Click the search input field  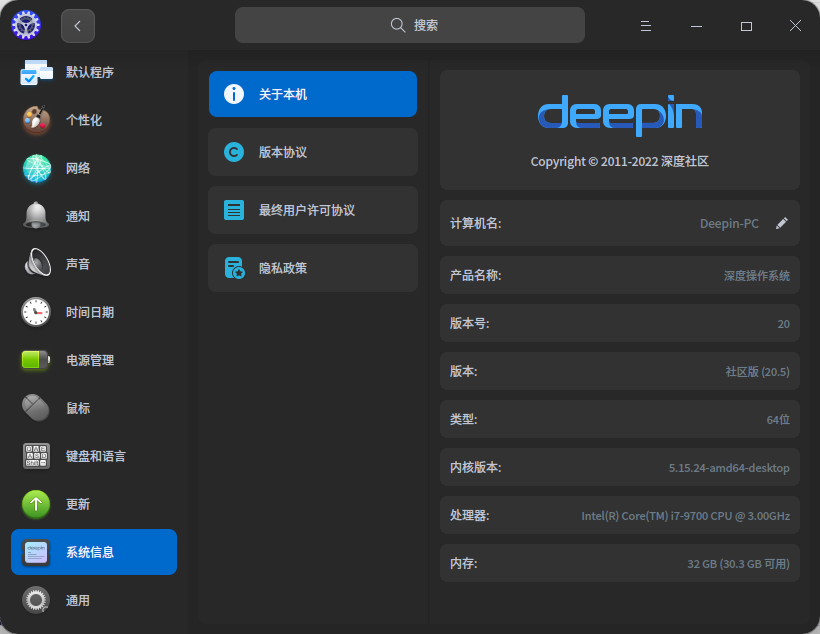point(410,25)
